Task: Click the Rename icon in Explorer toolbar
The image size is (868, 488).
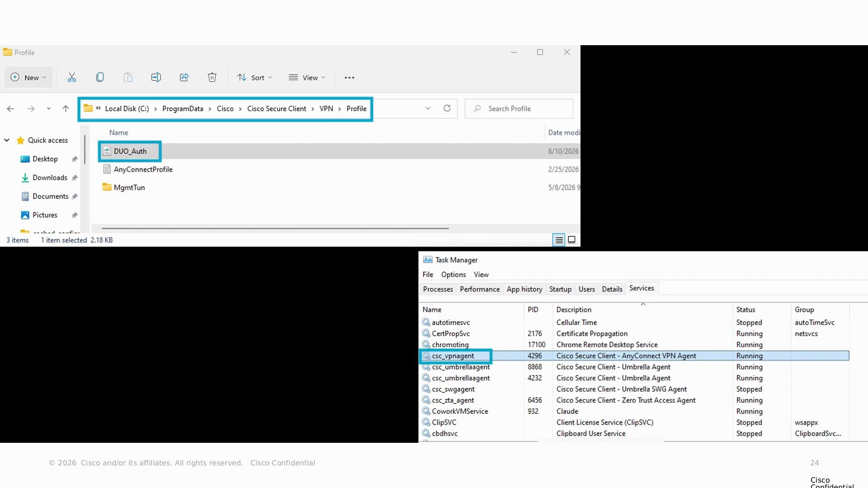Action: (x=156, y=77)
